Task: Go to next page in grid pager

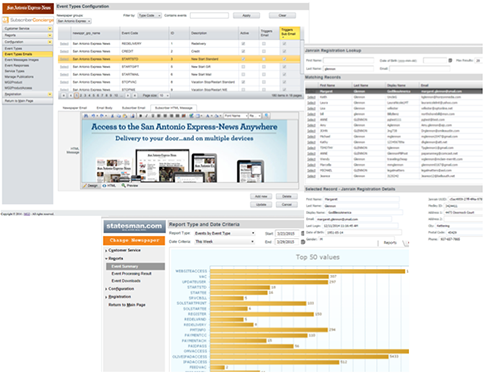Action: pos(128,95)
